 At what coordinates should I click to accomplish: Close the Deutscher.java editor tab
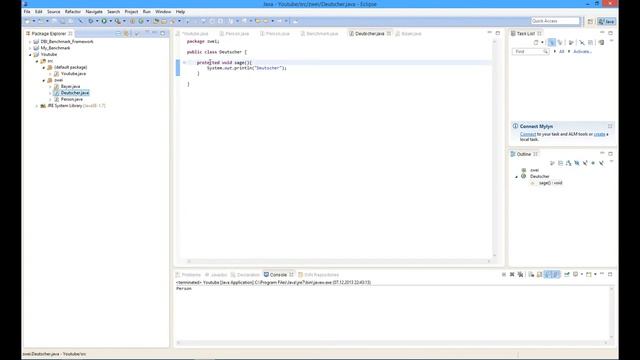coord(389,33)
